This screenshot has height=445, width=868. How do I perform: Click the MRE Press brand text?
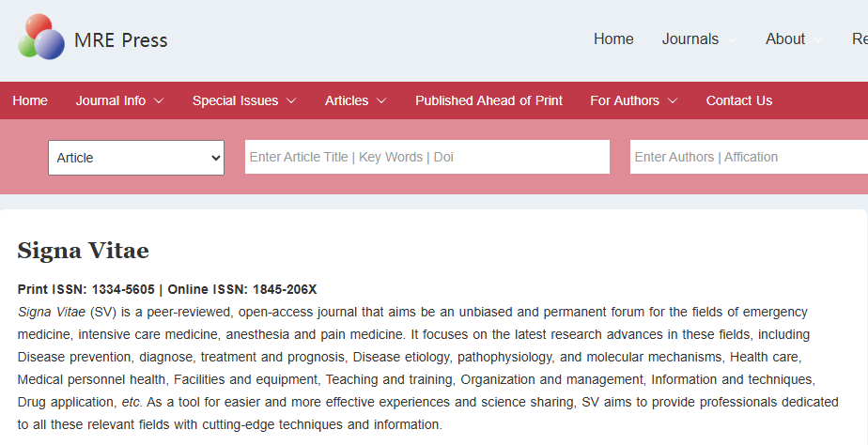pos(120,40)
